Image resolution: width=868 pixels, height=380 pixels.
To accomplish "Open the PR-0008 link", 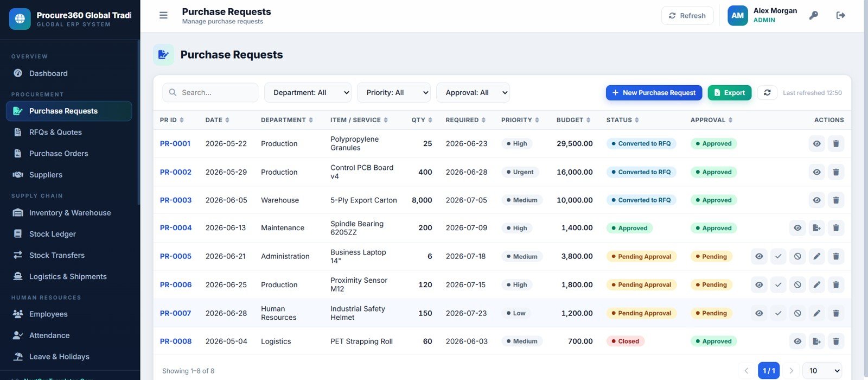I will pos(176,341).
